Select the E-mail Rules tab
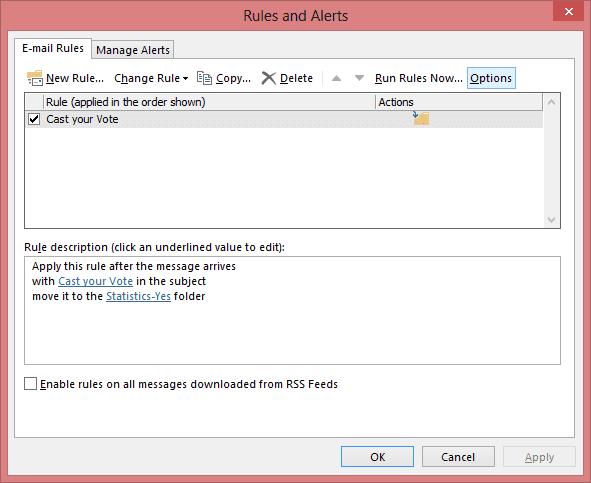This screenshot has width=591, height=483. point(53,48)
